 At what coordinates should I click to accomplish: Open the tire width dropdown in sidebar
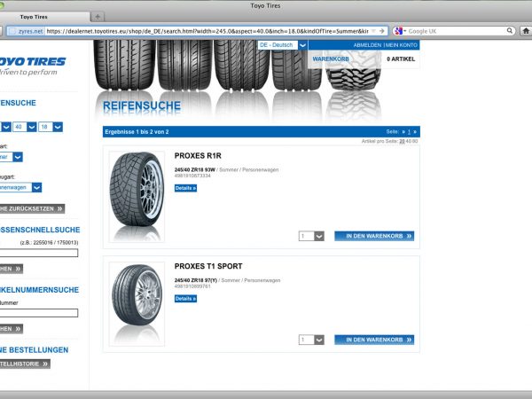(6, 127)
